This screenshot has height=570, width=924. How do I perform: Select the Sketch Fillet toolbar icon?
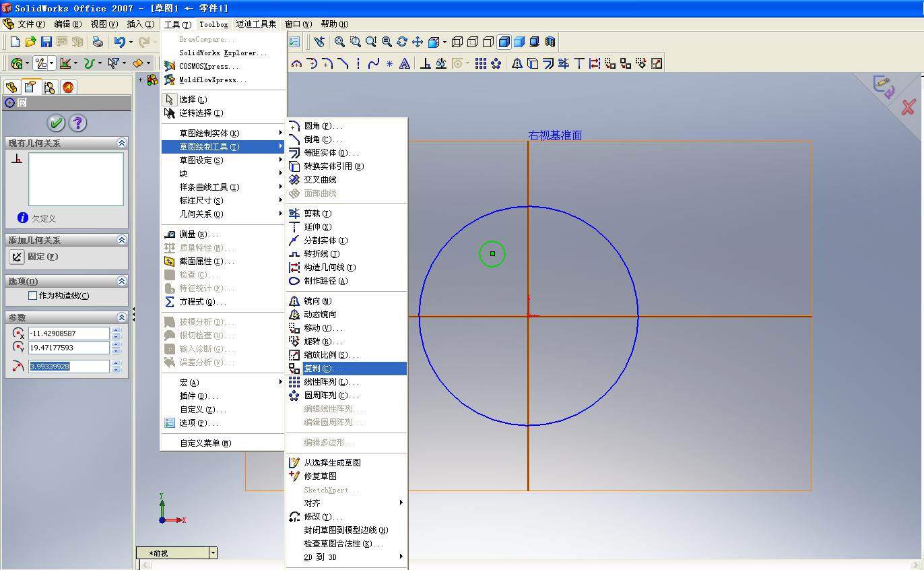[327, 63]
